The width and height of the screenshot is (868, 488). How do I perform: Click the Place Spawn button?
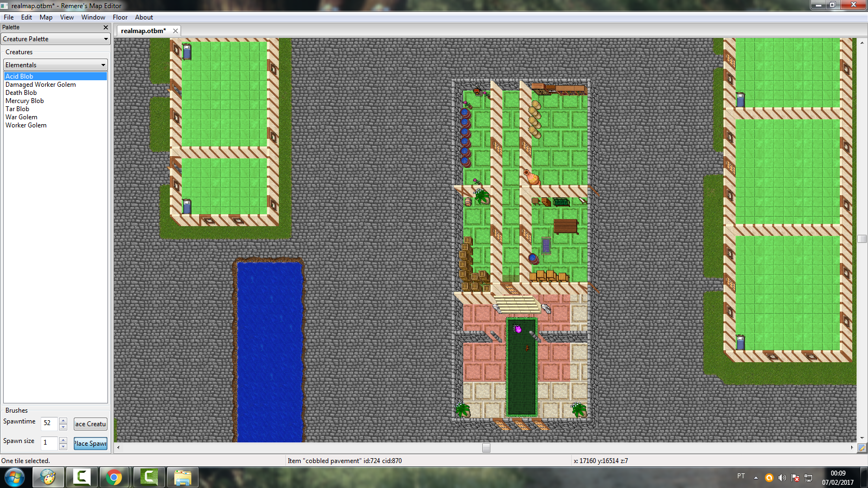(x=91, y=444)
